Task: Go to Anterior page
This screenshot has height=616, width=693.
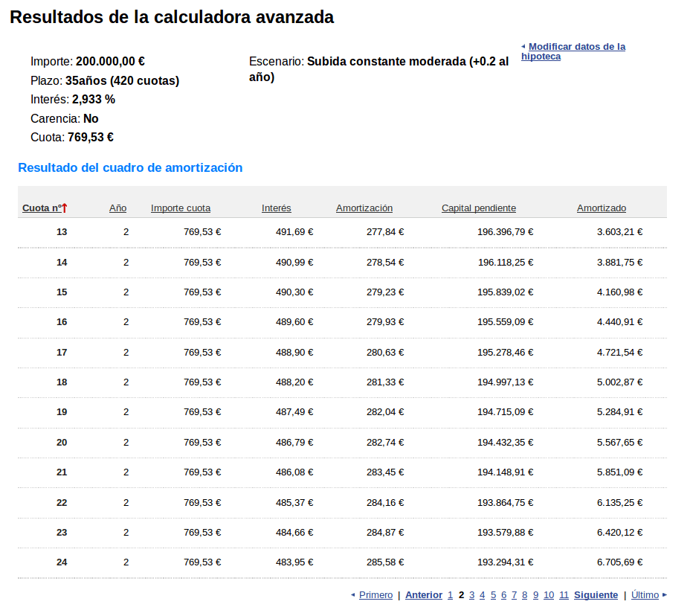Action: coord(423,594)
